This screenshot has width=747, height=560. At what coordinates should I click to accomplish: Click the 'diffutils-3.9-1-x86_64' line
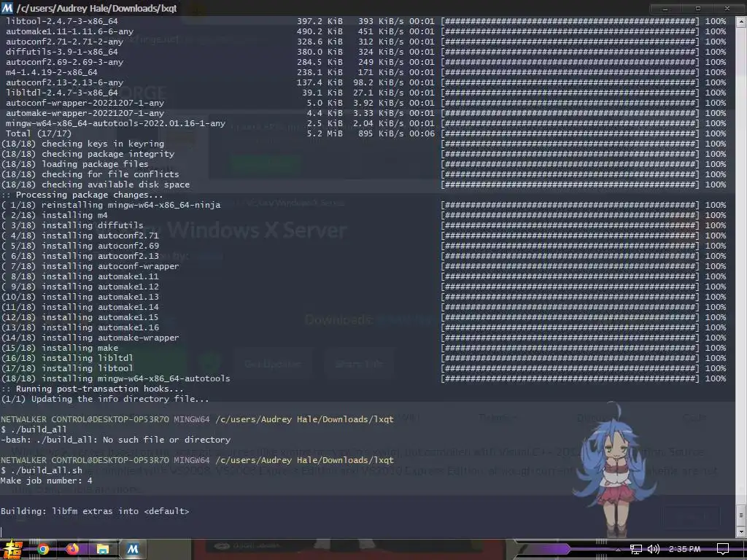click(62, 52)
